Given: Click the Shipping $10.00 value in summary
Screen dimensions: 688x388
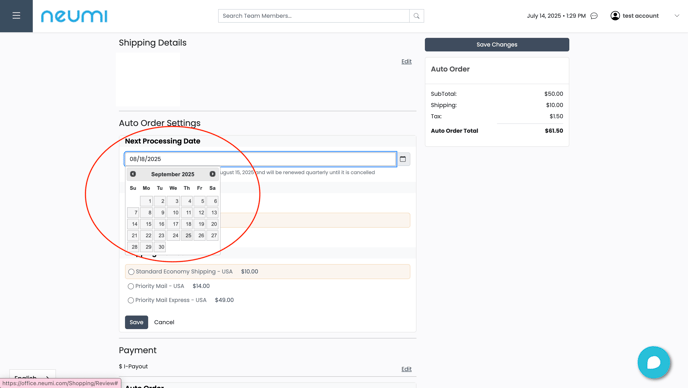Looking at the screenshot, I should [554, 105].
